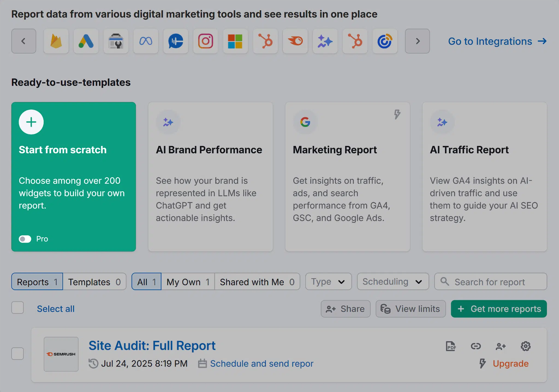Open Site Audit report settings gear
The height and width of the screenshot is (392, 559).
pyautogui.click(x=525, y=346)
